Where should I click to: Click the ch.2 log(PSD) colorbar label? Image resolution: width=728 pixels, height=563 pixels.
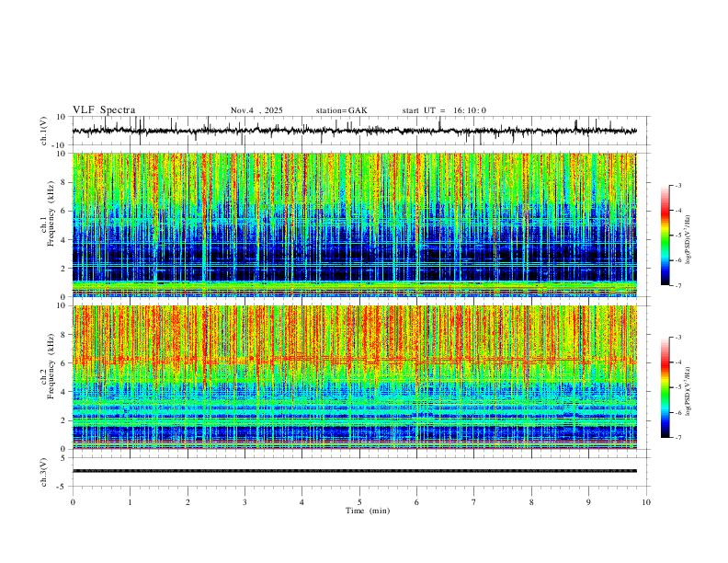click(x=688, y=391)
